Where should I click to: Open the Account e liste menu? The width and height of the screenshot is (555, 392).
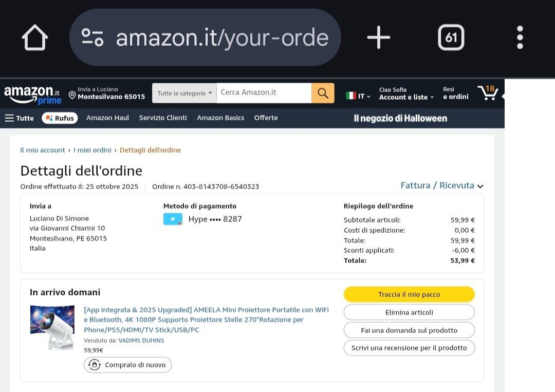click(x=406, y=94)
